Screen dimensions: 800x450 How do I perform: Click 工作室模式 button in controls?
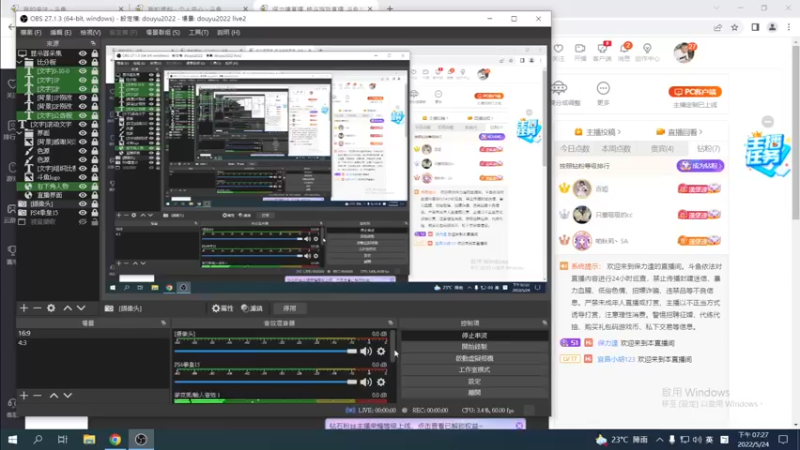tap(474, 370)
